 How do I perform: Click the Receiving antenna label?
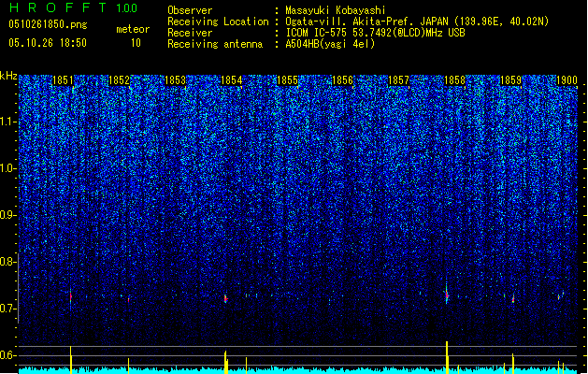tap(215, 44)
